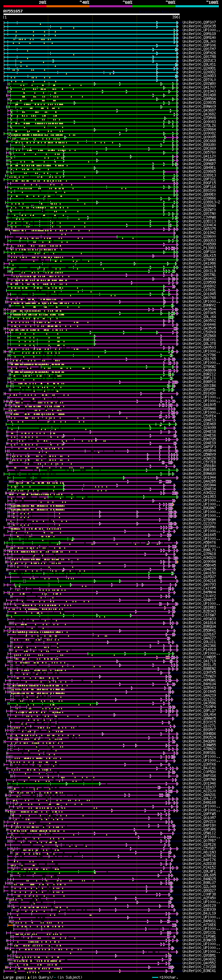Open the UniRef100_B9IAD8 entry
The image size is (222, 980).
pos(199,95)
